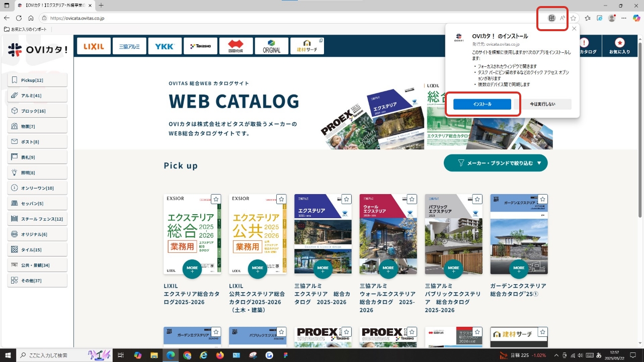Image resolution: width=644 pixels, height=362 pixels.
Task: Expand メーカー・ブランドで絞り込む filter dropdown
Action: click(x=496, y=163)
